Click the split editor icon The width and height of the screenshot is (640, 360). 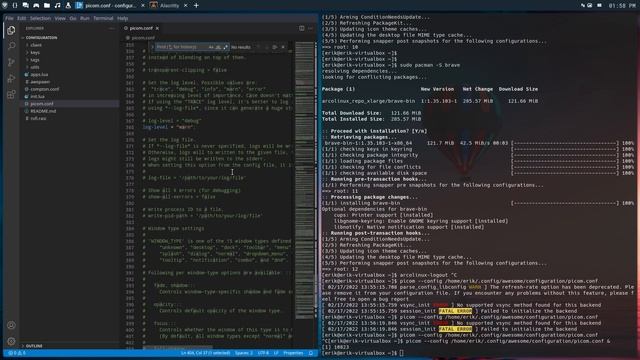(x=302, y=28)
